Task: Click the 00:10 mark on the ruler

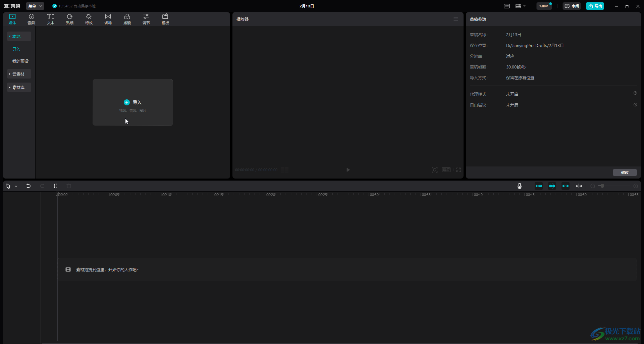Action: pos(166,195)
